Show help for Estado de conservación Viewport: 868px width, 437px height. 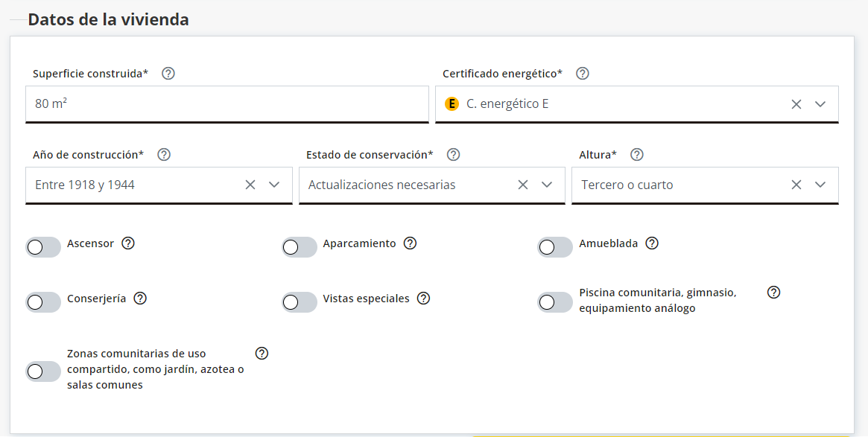453,155
